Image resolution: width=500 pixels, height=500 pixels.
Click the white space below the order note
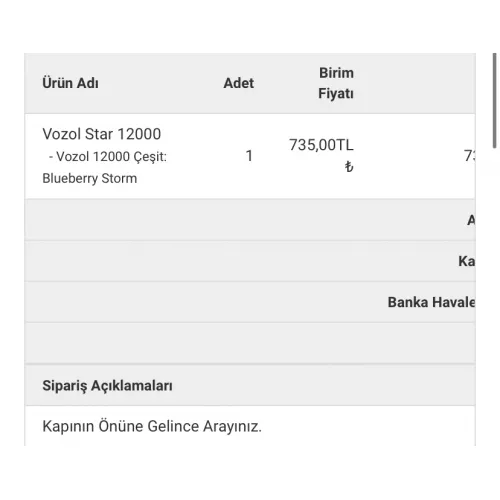pyautogui.click(x=250, y=473)
